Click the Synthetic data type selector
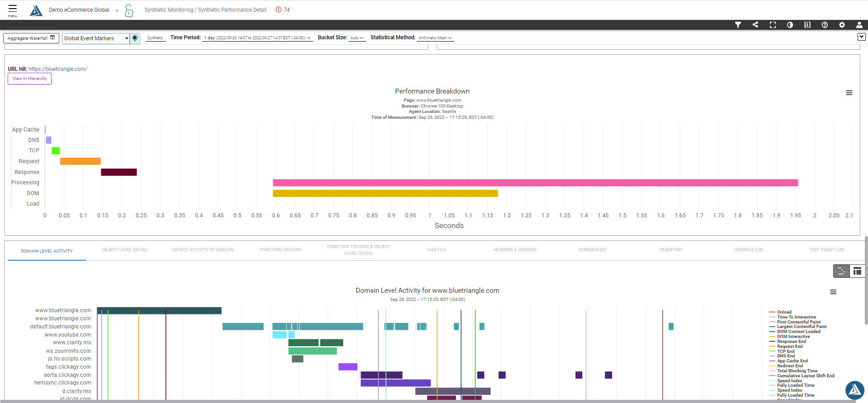 [155, 38]
